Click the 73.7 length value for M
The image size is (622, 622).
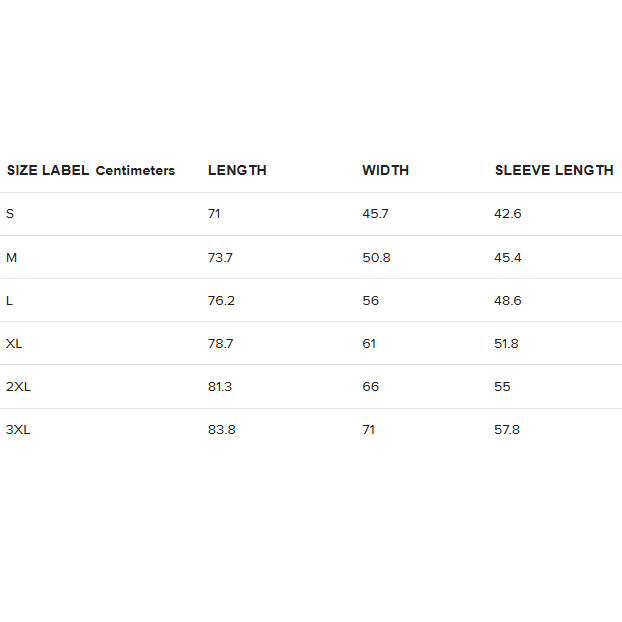point(220,257)
